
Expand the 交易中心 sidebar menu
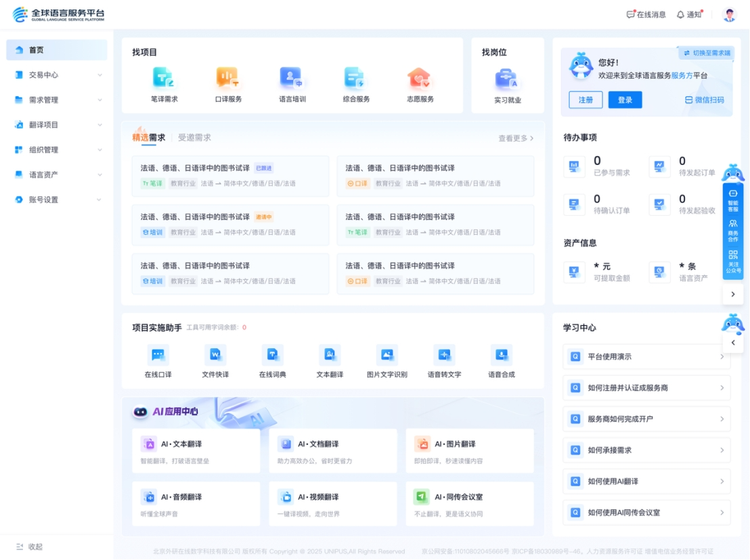pos(57,75)
